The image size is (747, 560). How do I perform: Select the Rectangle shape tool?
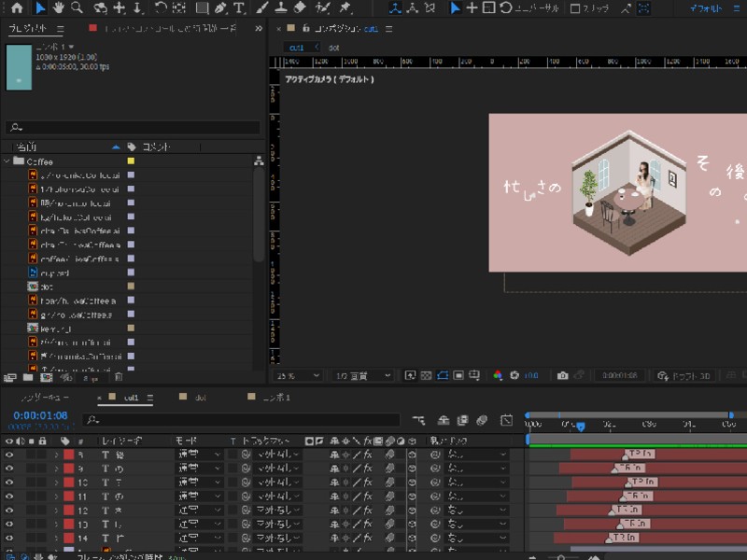(202, 8)
